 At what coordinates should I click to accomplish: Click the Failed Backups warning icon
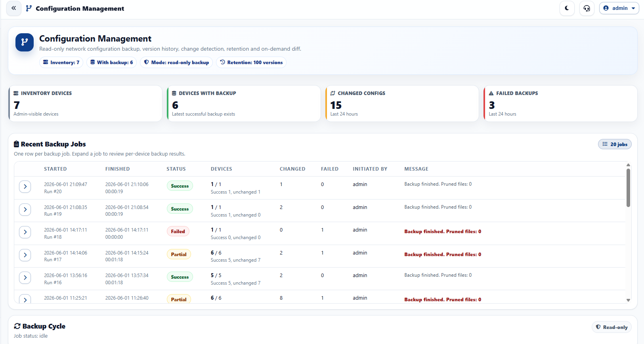491,93
